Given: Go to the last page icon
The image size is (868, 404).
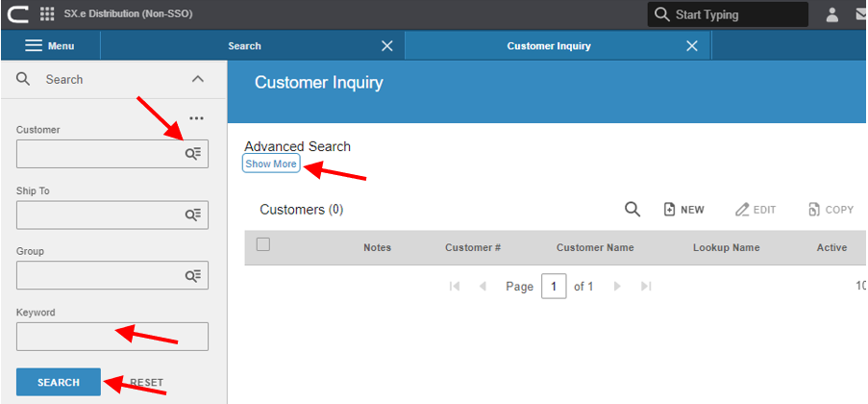Looking at the screenshot, I should pyautogui.click(x=645, y=286).
